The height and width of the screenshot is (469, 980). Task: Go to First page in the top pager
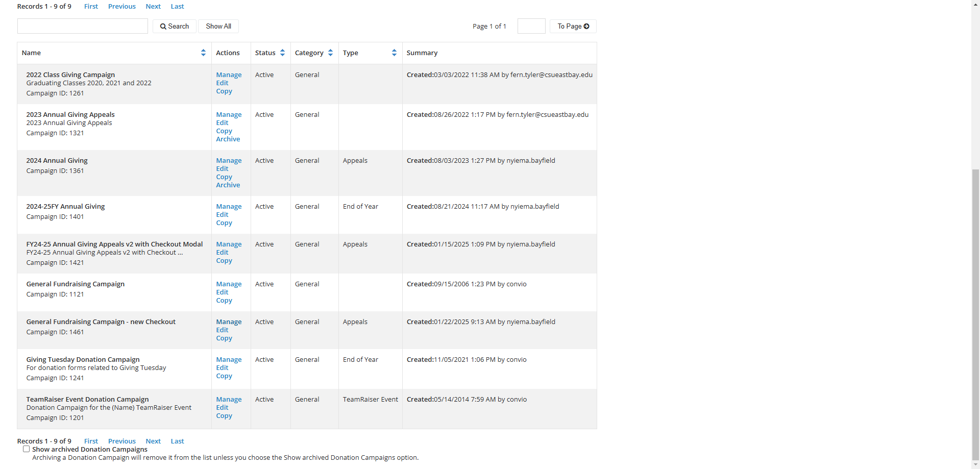pyautogui.click(x=91, y=6)
